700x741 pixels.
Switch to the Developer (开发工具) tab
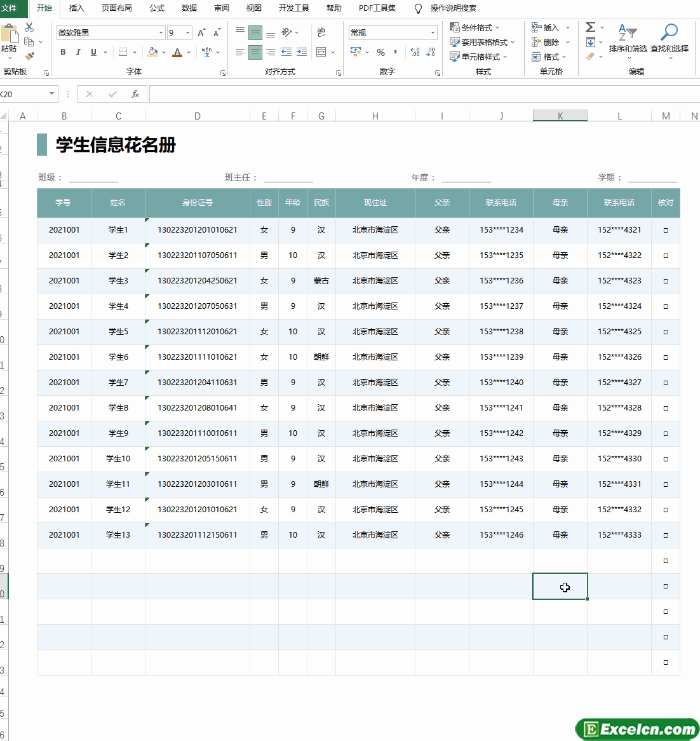click(x=294, y=8)
